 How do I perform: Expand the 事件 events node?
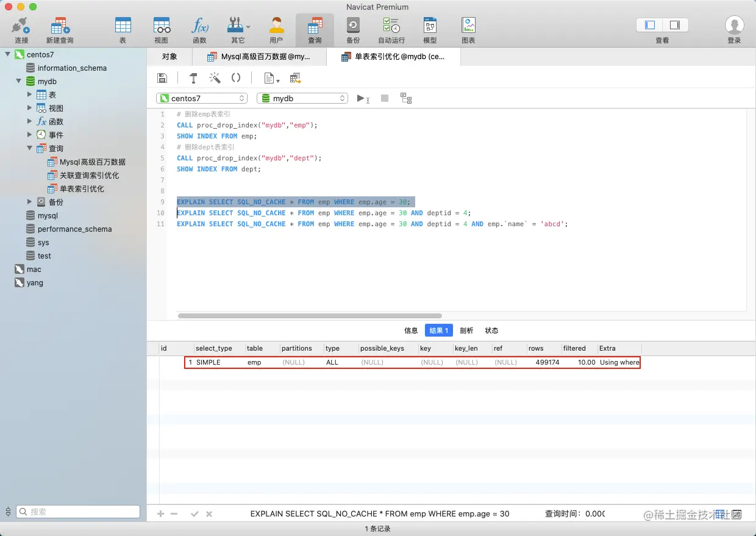tap(30, 135)
